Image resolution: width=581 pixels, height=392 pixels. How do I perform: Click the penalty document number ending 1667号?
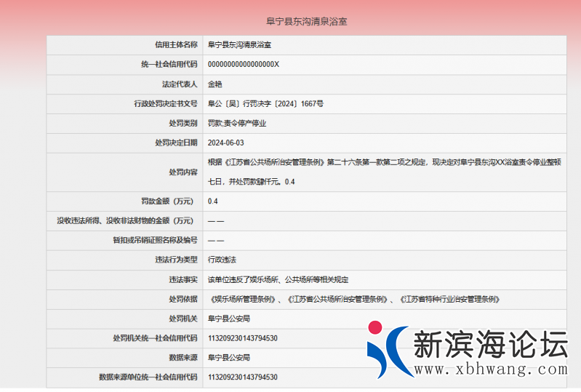pyautogui.click(x=265, y=104)
